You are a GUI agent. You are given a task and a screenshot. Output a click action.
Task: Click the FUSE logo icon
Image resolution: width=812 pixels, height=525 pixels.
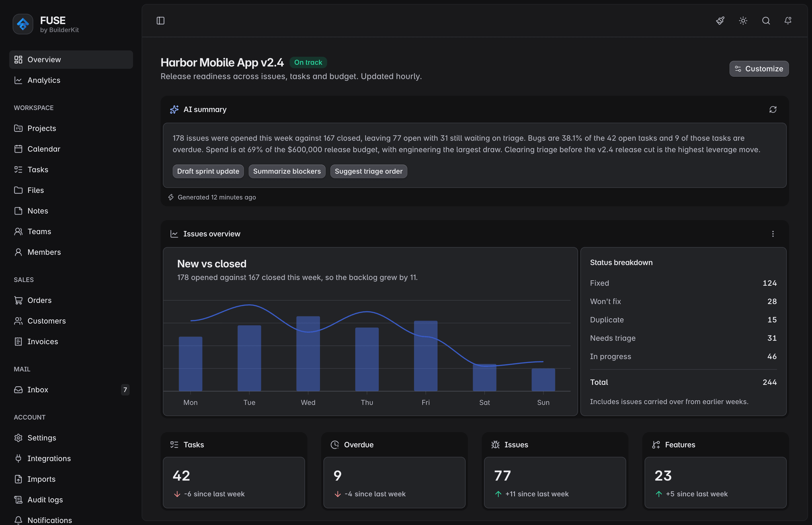pyautogui.click(x=23, y=24)
